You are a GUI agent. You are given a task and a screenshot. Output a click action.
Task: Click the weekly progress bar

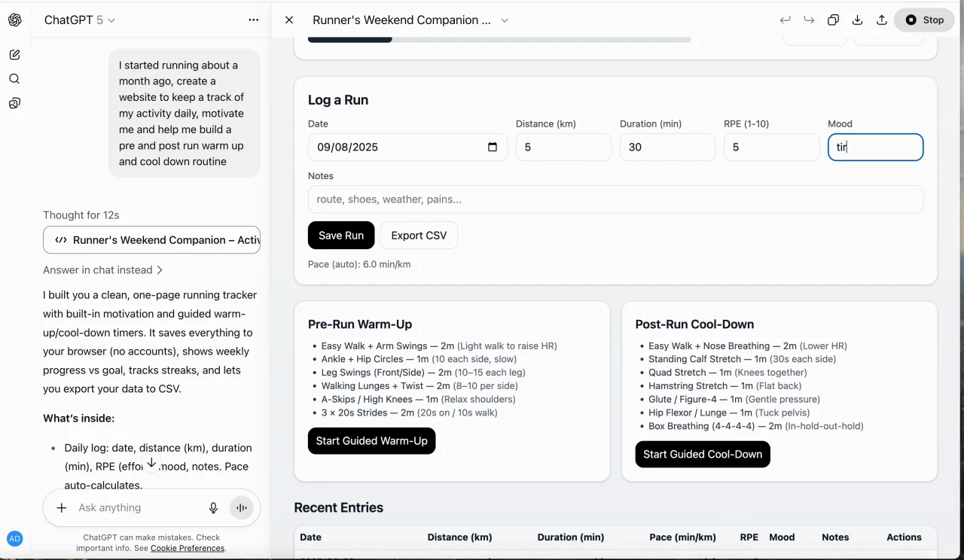(x=499, y=39)
